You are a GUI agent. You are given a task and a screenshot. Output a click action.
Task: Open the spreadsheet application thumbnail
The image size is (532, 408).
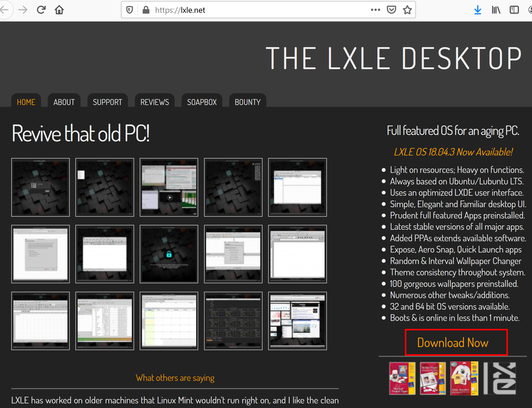pyautogui.click(x=41, y=321)
